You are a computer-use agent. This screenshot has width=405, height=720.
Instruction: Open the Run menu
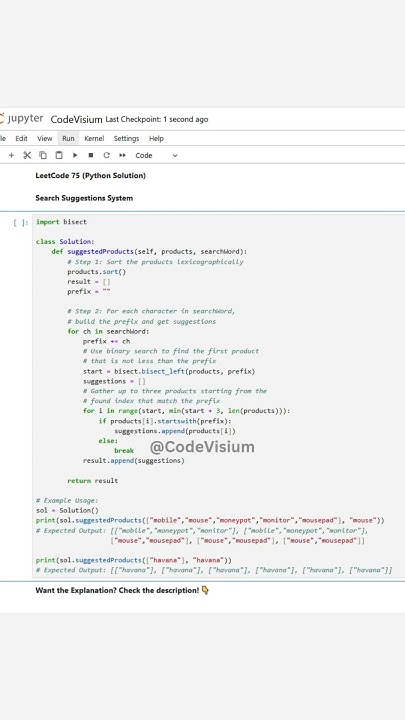pyautogui.click(x=68, y=138)
